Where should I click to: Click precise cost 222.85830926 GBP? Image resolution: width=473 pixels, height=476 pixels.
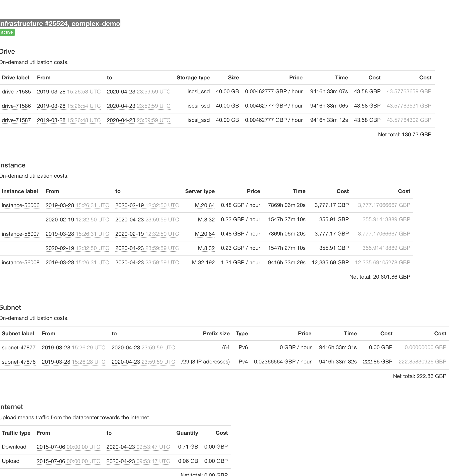(x=422, y=362)
